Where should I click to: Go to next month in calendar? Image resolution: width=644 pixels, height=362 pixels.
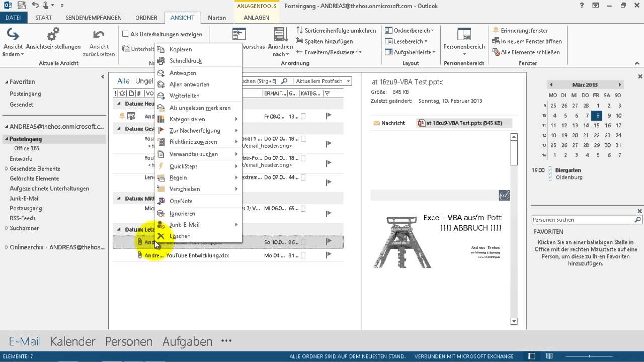(620, 85)
